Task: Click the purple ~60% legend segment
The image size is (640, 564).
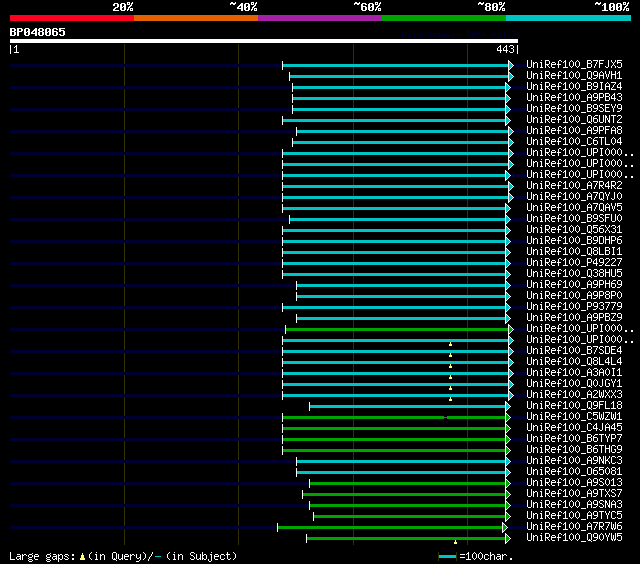Action: click(x=319, y=18)
